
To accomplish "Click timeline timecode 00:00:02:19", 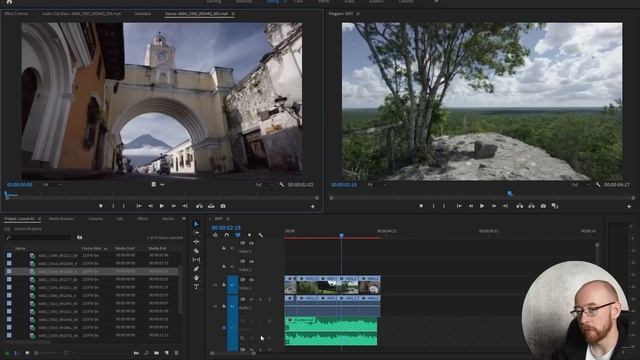I will [226, 228].
